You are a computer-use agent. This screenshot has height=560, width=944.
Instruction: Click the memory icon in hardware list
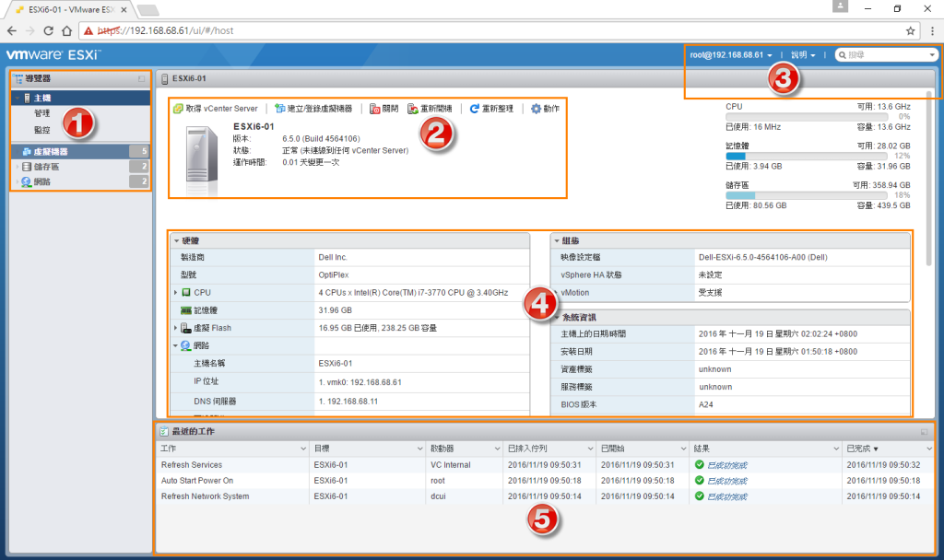point(186,310)
